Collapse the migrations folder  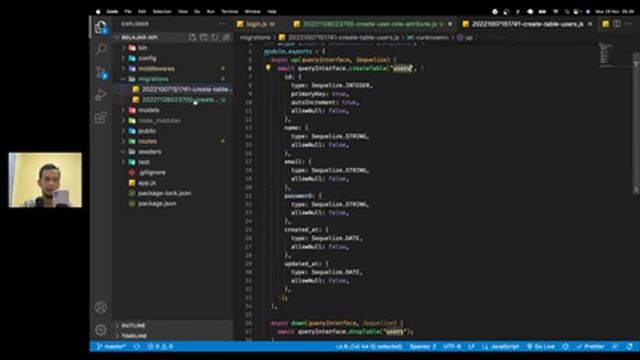tap(173, 79)
